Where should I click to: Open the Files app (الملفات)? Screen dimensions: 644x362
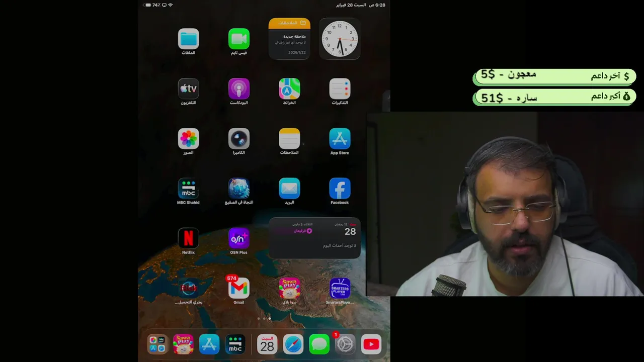[188, 39]
